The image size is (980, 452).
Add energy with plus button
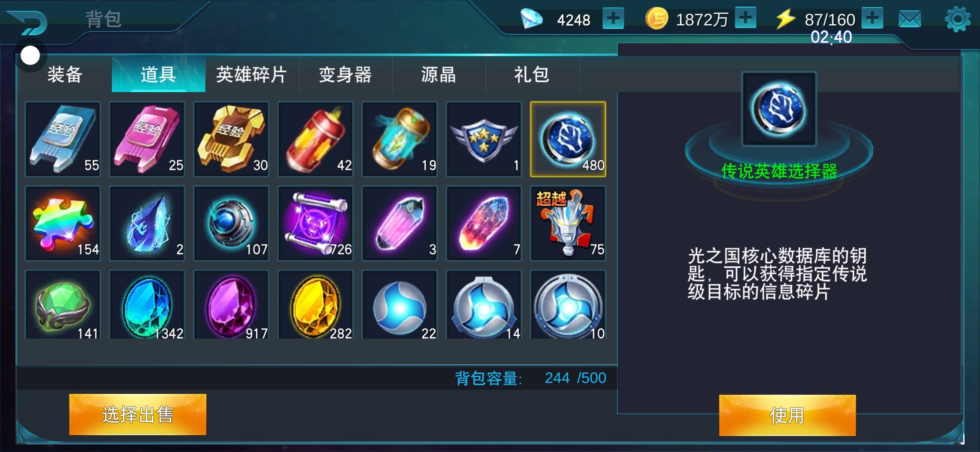(x=872, y=18)
